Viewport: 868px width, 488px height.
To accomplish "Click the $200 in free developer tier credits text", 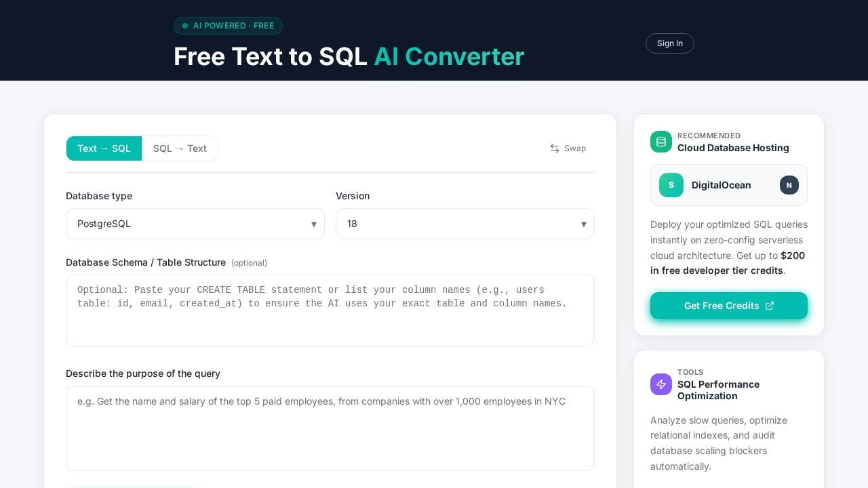I will pyautogui.click(x=728, y=263).
